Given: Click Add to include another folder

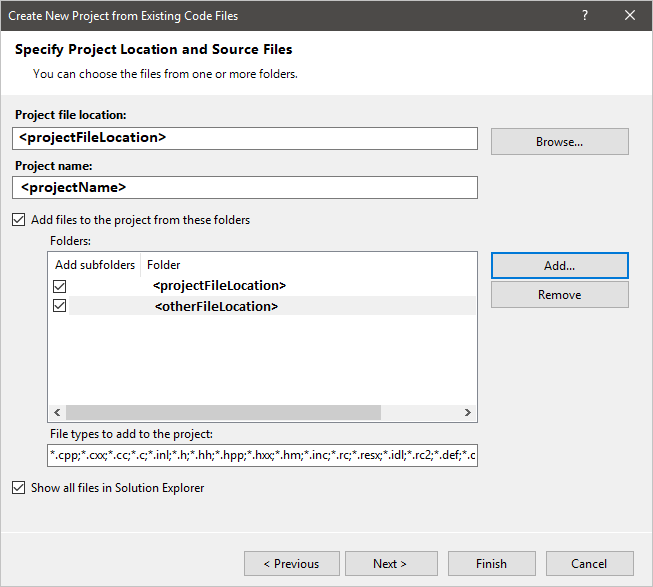Looking at the screenshot, I should [x=559, y=266].
